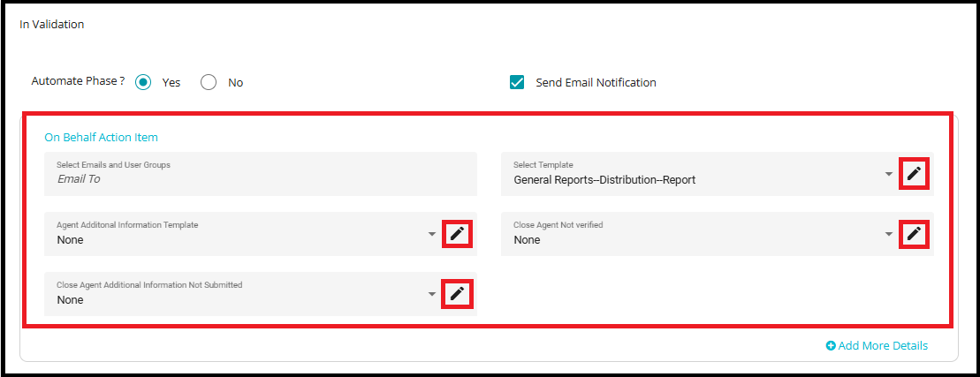The height and width of the screenshot is (377, 980).
Task: Click the General Reports--Distribution--Report selected value
Action: [604, 180]
